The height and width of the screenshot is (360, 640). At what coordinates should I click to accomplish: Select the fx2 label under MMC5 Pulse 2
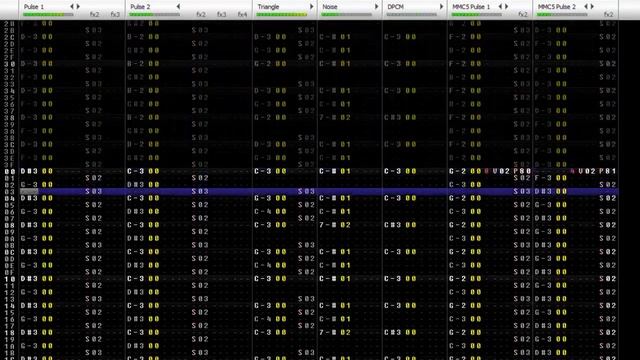(609, 14)
